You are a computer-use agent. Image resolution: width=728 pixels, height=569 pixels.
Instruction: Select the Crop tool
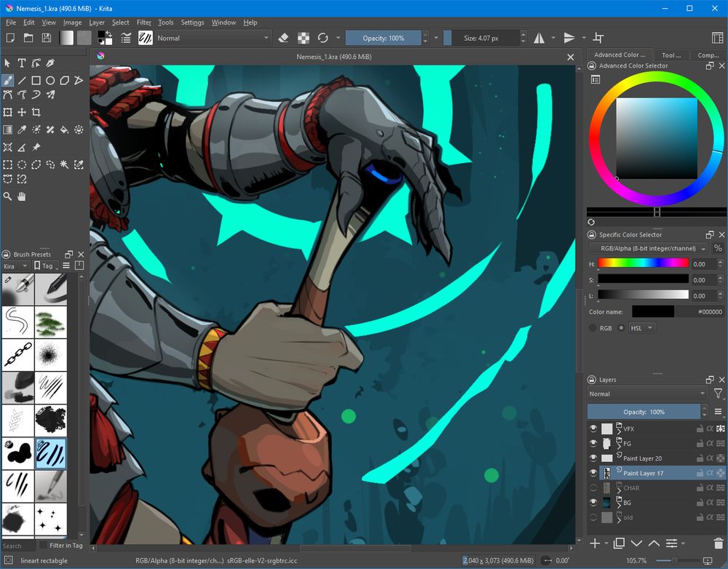click(x=36, y=113)
